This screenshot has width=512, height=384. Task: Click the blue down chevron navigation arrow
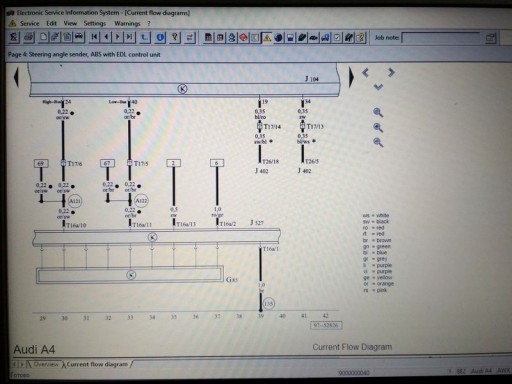tap(378, 87)
